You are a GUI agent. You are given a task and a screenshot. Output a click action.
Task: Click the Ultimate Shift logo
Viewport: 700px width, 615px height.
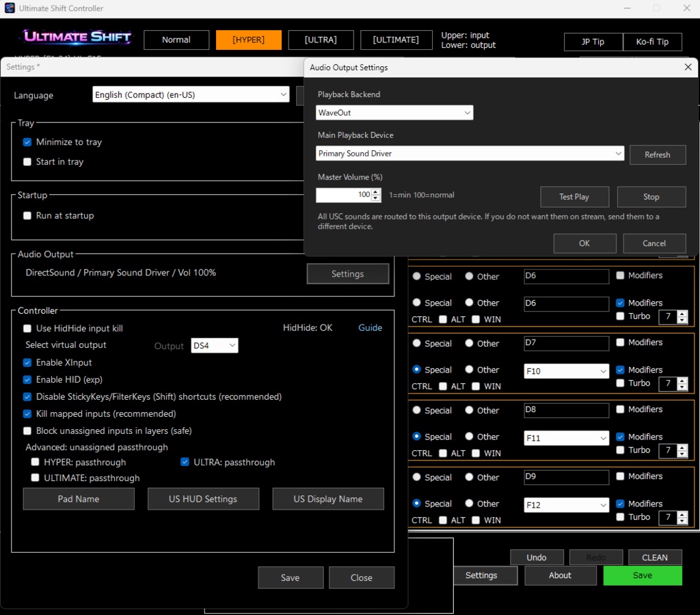pos(75,37)
